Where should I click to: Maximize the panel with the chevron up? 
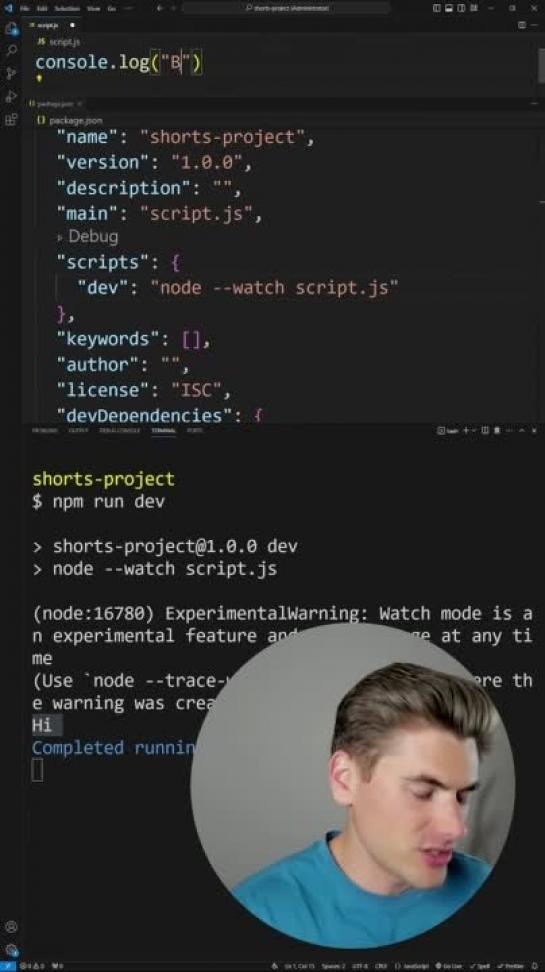521,430
